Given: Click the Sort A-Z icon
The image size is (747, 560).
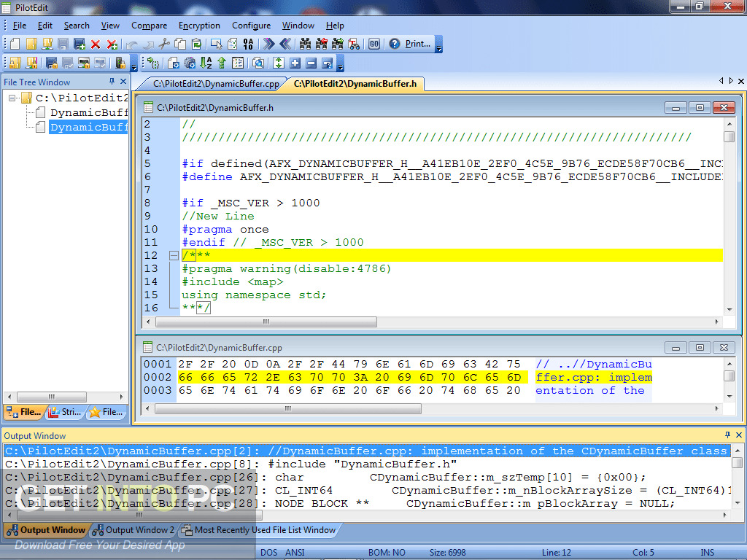Looking at the screenshot, I should (206, 63).
